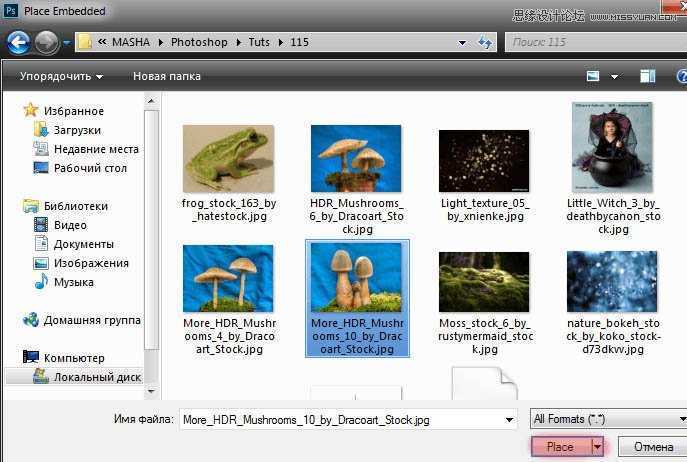Click the Рабочий стол desktop icon

(x=41, y=168)
